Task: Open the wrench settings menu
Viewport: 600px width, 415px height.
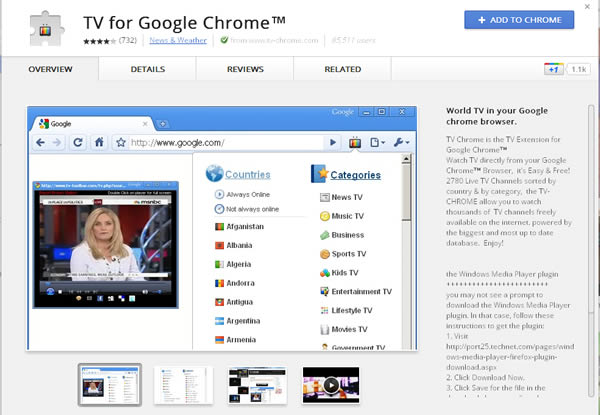Action: tap(401, 143)
